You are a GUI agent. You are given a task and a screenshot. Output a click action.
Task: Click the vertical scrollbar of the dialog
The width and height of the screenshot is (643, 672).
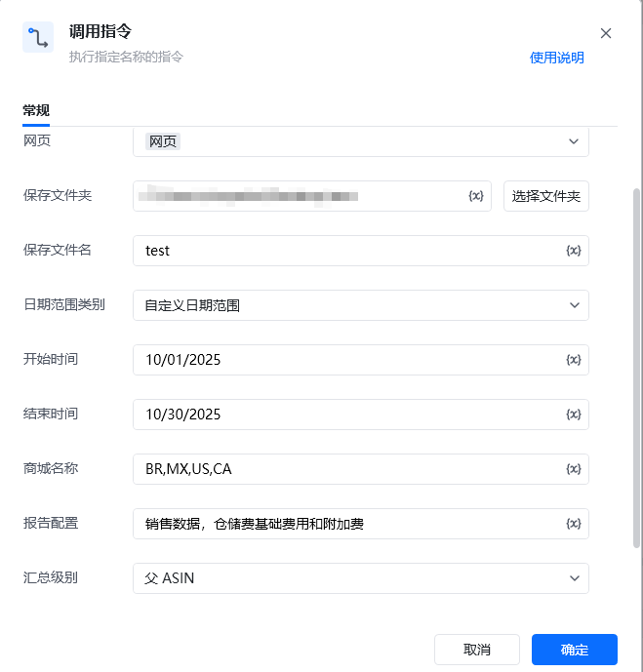(x=636, y=368)
